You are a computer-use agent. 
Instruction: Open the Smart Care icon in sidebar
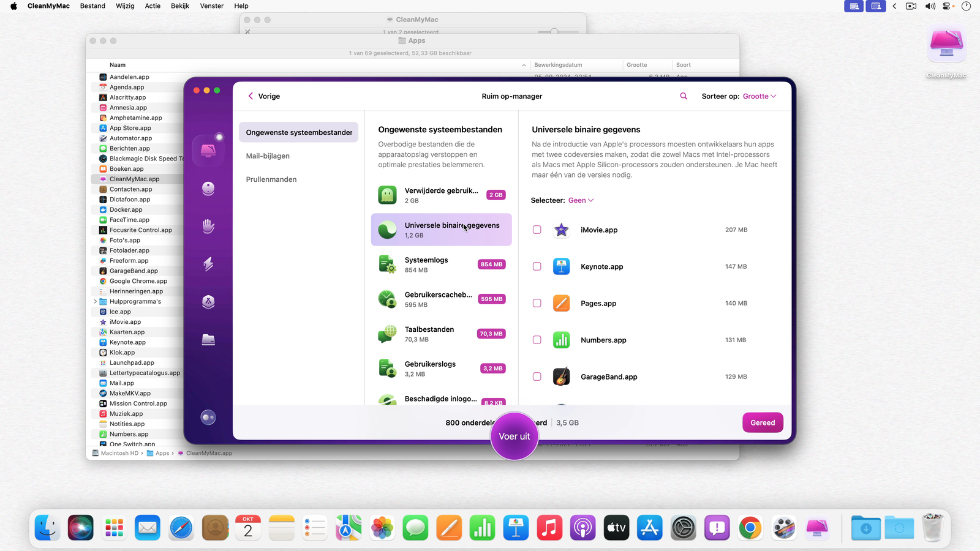208,149
